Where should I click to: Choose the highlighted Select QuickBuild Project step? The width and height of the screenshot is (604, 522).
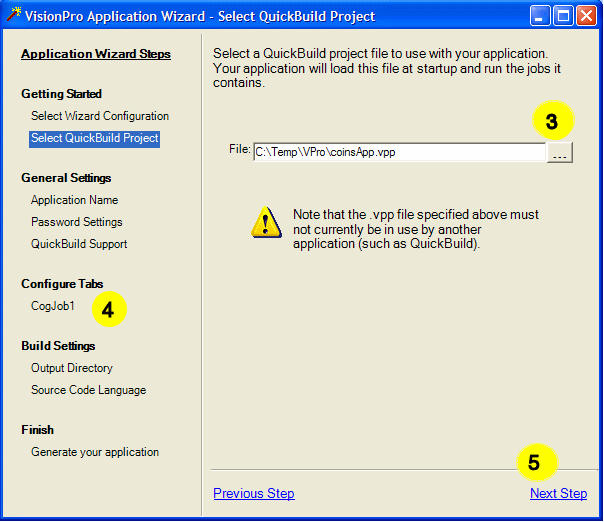tap(95, 138)
